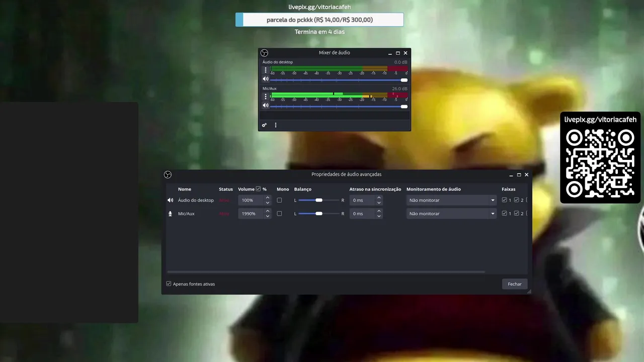644x362 pixels.
Task: Minimize the Mixer de áudio window
Action: [390, 53]
